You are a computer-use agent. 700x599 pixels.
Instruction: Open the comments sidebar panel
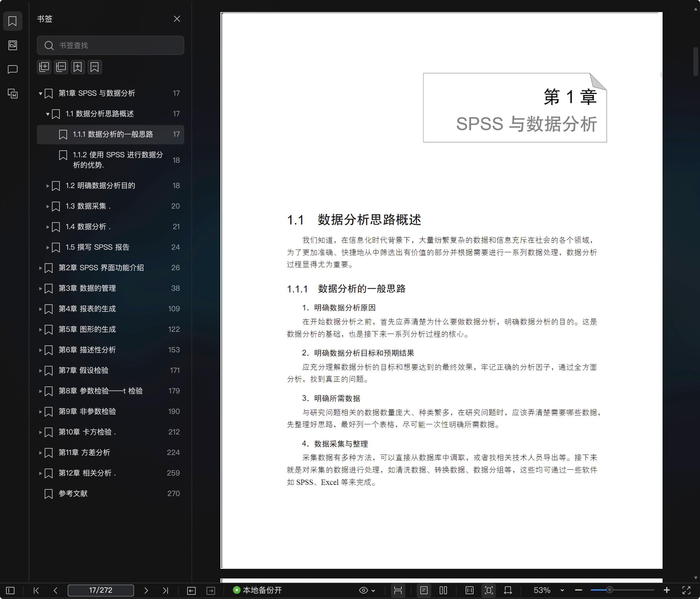pyautogui.click(x=12, y=70)
